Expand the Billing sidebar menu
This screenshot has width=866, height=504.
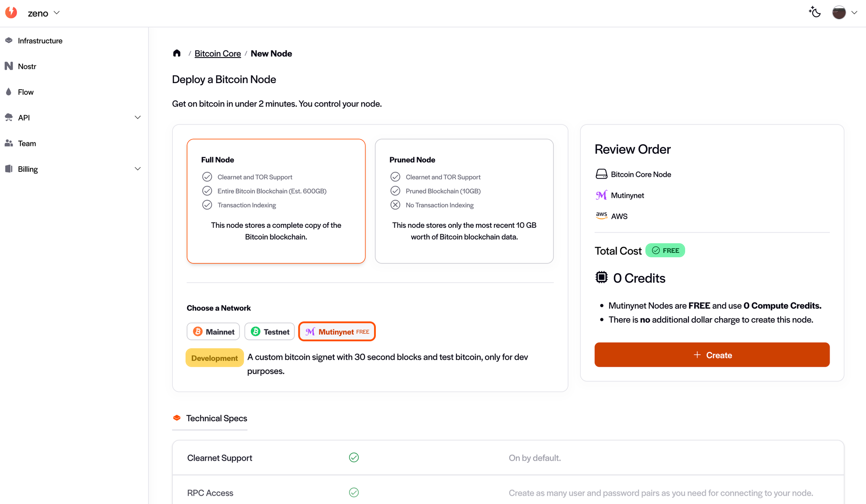(138, 169)
